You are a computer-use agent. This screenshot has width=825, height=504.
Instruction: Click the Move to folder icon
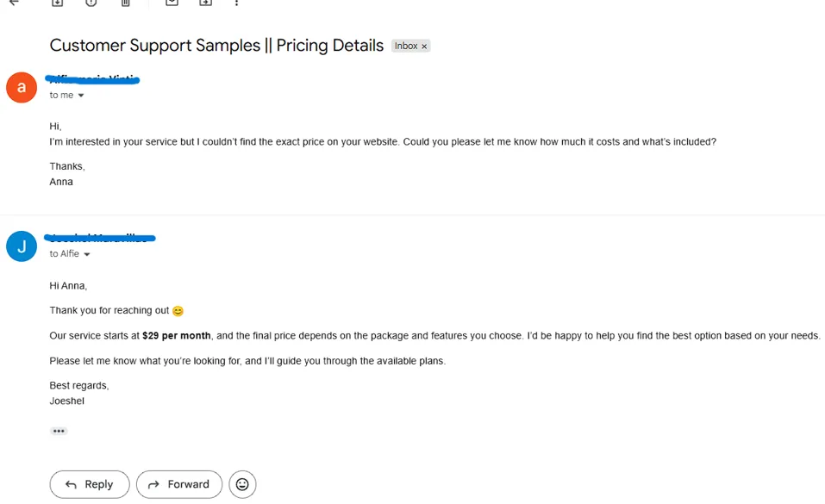(205, 3)
